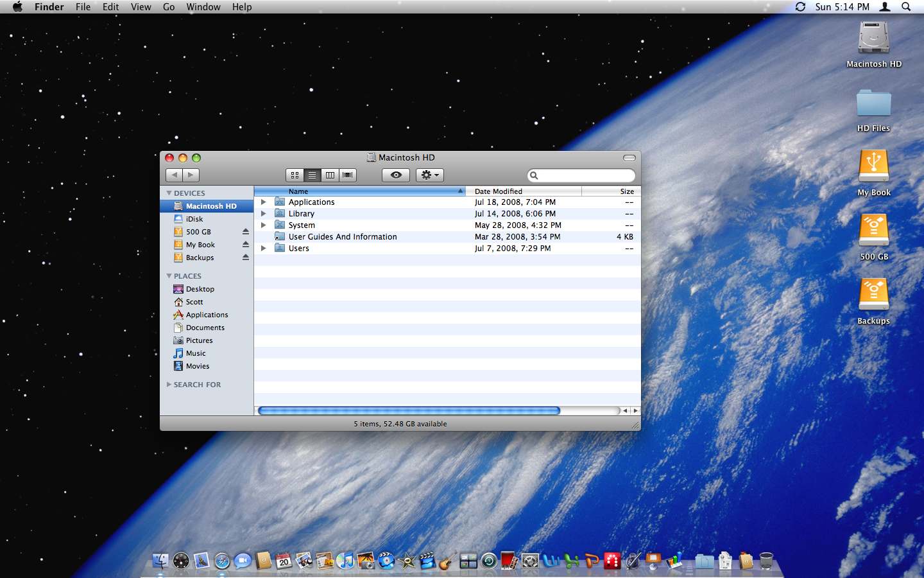Eject the My Book drive in sidebar
Viewport: 924px width, 578px height.
(x=245, y=245)
